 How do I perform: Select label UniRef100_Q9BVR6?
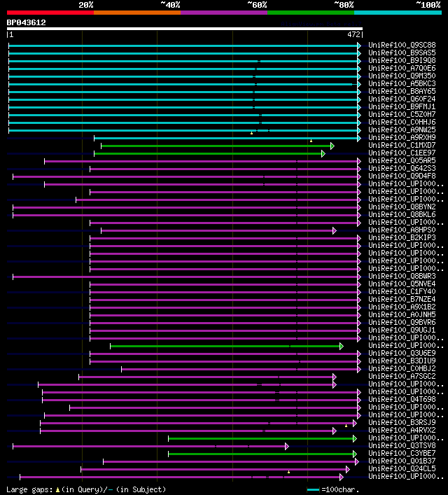pyautogui.click(x=402, y=322)
